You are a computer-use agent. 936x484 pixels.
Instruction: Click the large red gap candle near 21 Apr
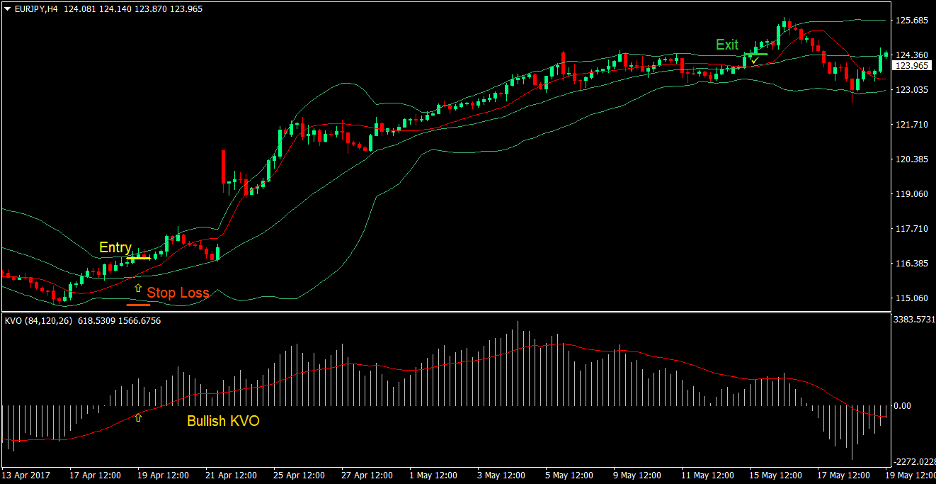[222, 170]
